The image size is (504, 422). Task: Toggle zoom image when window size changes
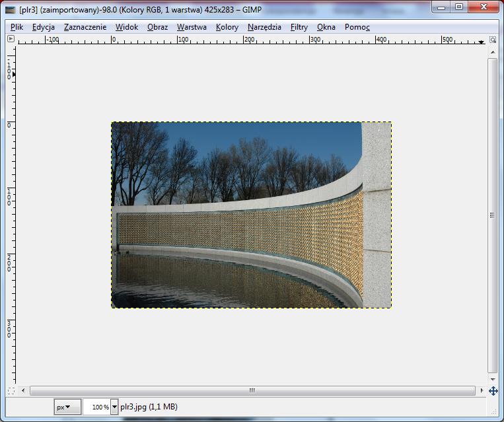click(492, 40)
